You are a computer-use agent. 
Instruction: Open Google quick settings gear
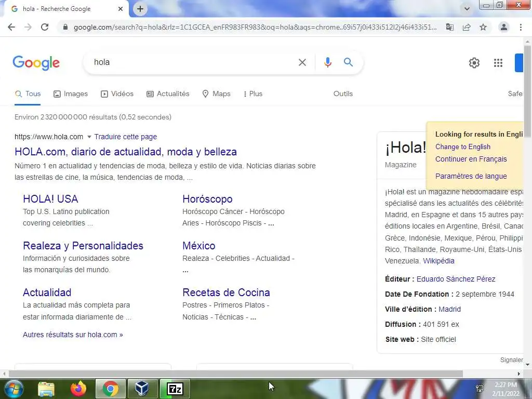click(x=474, y=63)
